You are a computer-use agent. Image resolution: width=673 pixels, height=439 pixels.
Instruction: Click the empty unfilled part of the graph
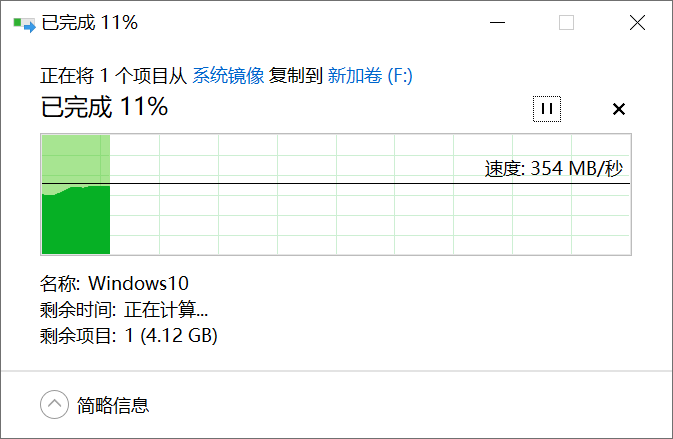pyautogui.click(x=370, y=220)
